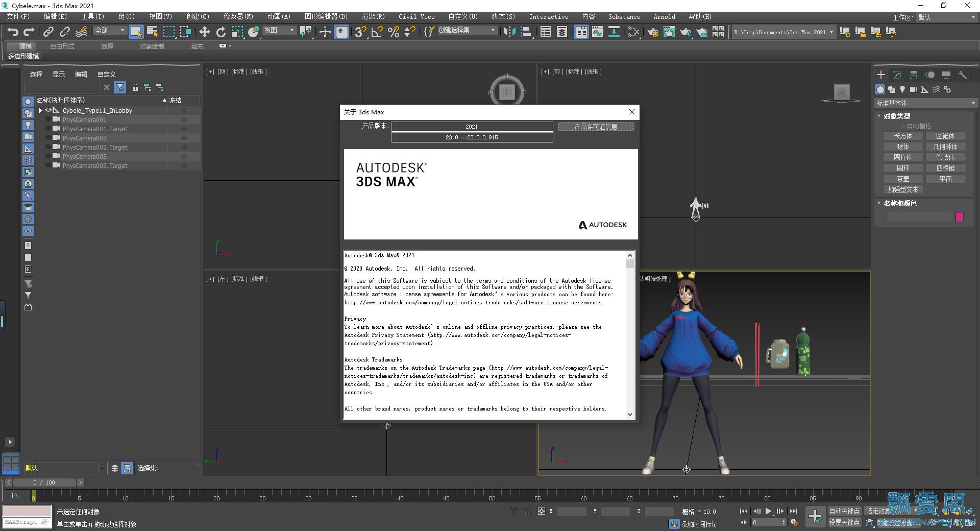This screenshot has height=531, width=980.
Task: Open the Select by Name tool
Action: (152, 32)
